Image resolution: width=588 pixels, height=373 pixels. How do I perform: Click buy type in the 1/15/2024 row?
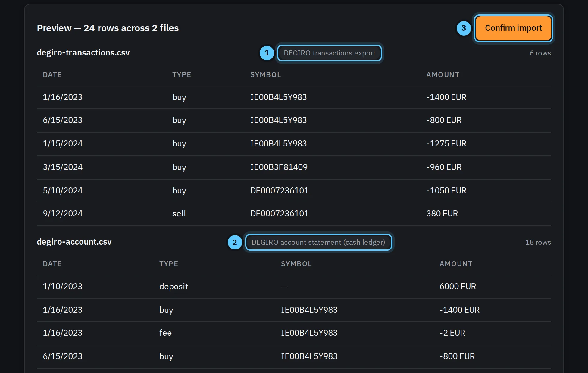(179, 143)
